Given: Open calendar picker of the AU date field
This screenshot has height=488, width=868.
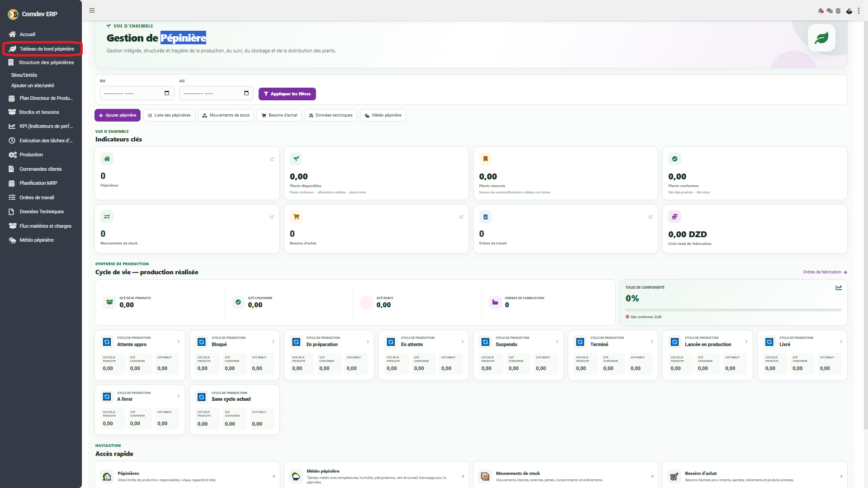Looking at the screenshot, I should click(246, 93).
